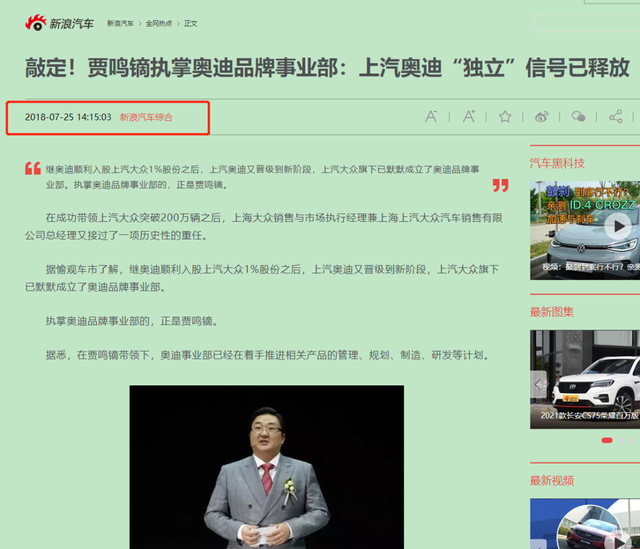
Task: Click the publish date 2018-07-25 14:15:03
Action: [68, 117]
